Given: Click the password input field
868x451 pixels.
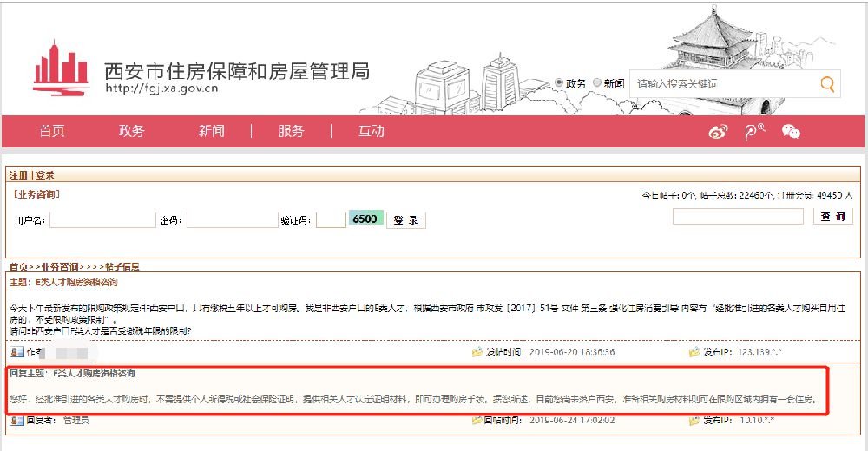Looking at the screenshot, I should [231, 219].
